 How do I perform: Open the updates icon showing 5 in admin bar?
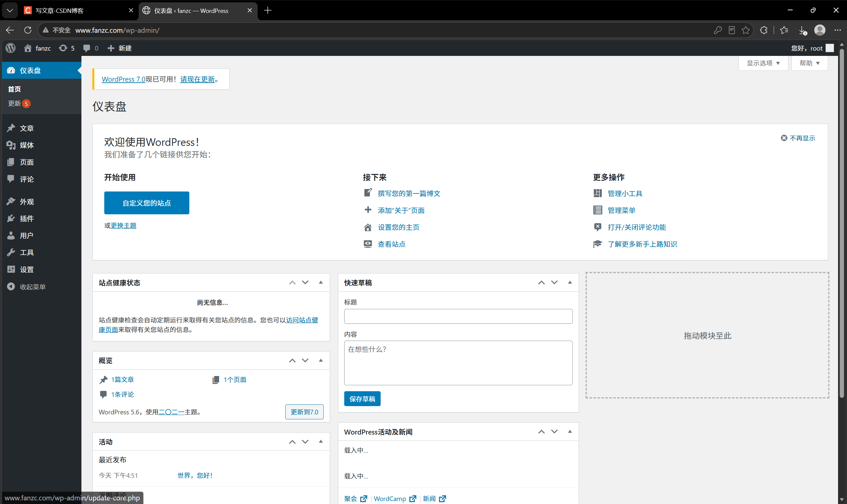(x=67, y=48)
